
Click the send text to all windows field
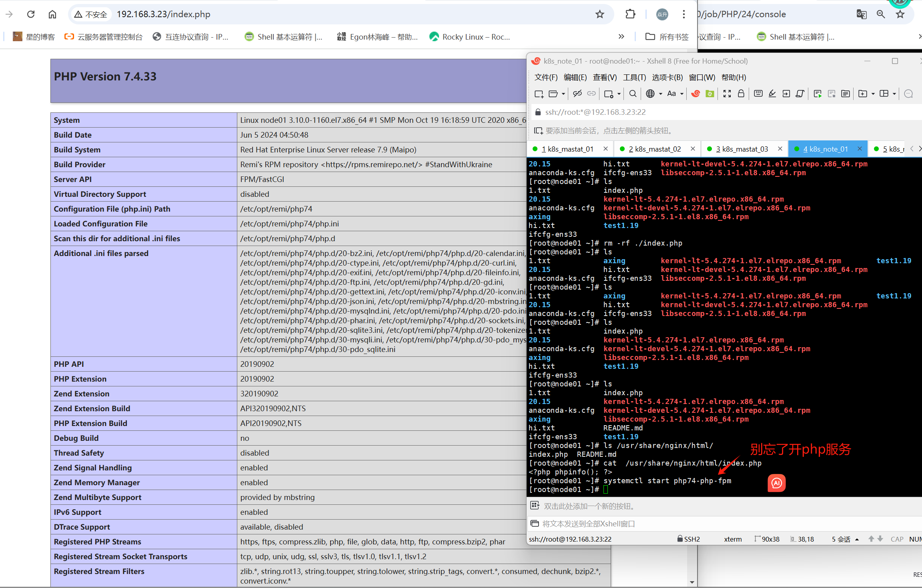(x=724, y=524)
